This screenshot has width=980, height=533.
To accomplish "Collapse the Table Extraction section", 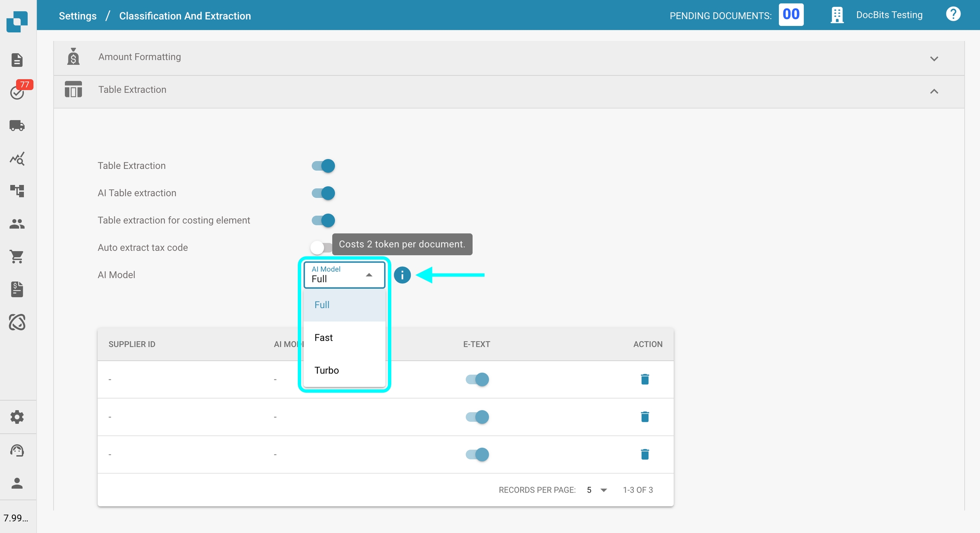I will click(934, 91).
